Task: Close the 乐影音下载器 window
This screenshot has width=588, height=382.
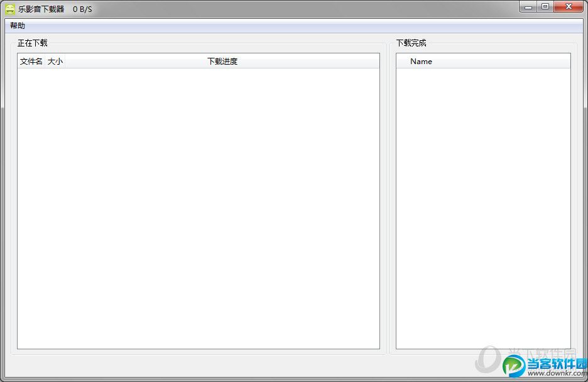Action: click(x=569, y=7)
